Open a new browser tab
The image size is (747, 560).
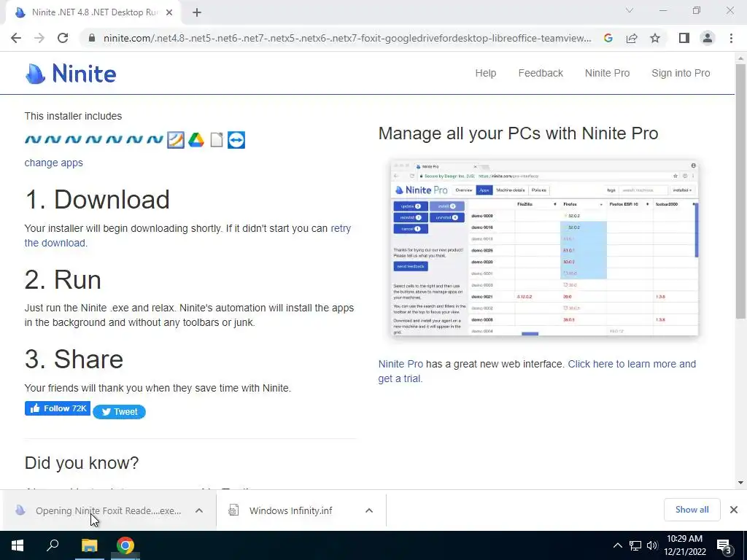pyautogui.click(x=197, y=12)
